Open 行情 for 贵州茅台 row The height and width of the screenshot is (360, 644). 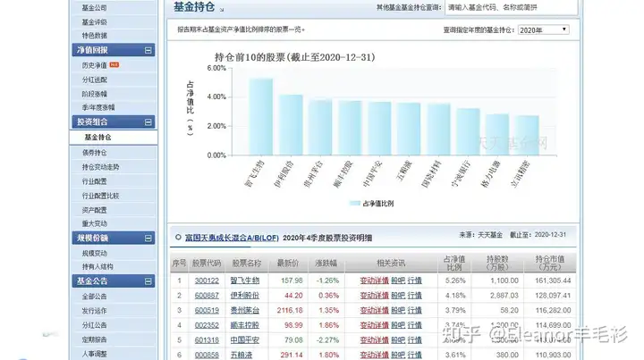pyautogui.click(x=415, y=310)
